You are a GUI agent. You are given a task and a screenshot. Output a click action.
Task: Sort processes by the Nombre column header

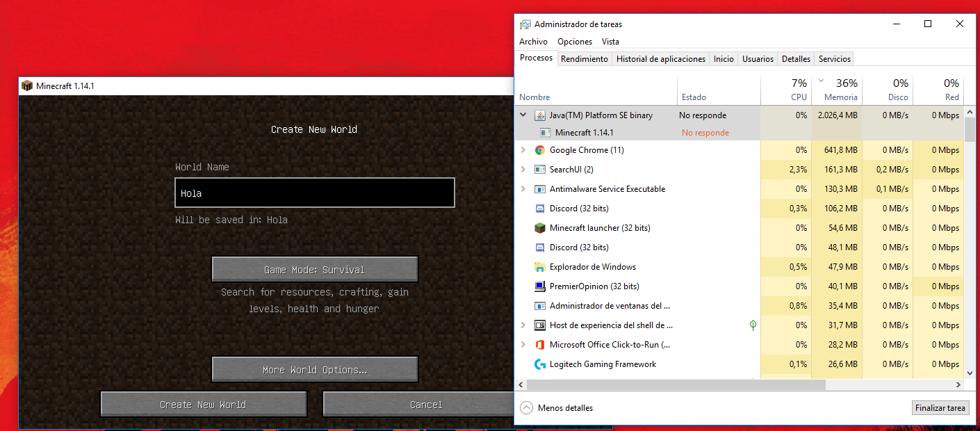point(596,90)
